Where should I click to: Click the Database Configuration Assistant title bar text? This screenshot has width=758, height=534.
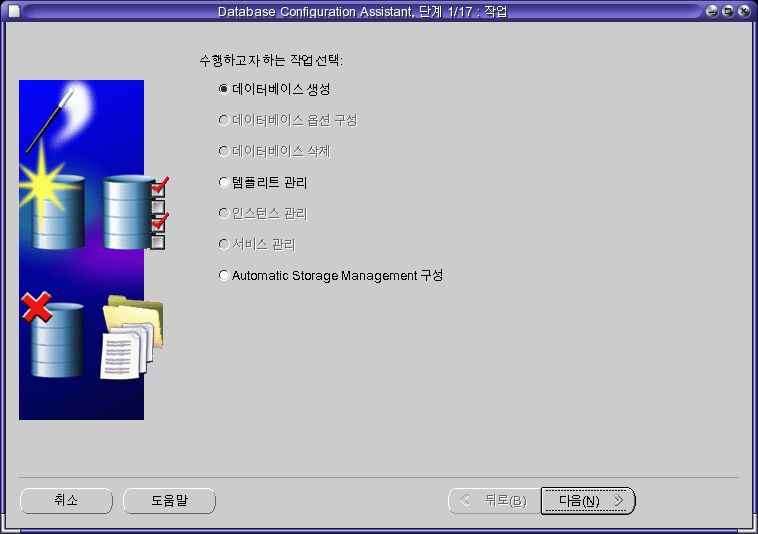(x=362, y=11)
